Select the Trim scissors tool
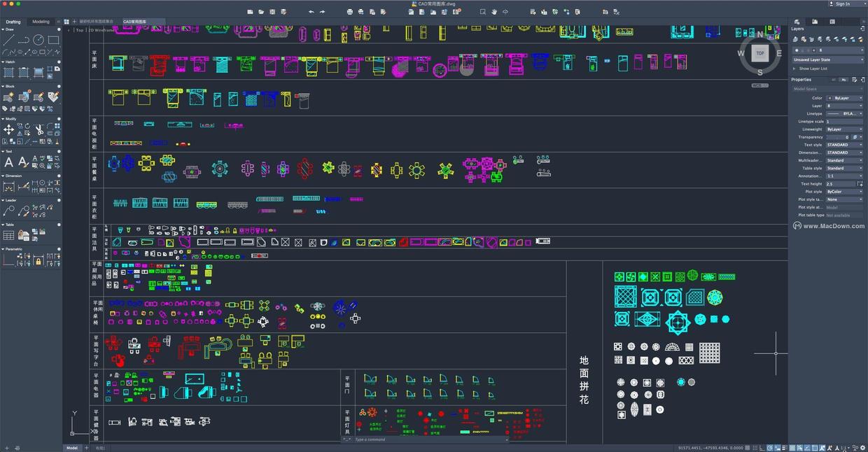Viewport: 868px width, 452px height. tap(38, 129)
